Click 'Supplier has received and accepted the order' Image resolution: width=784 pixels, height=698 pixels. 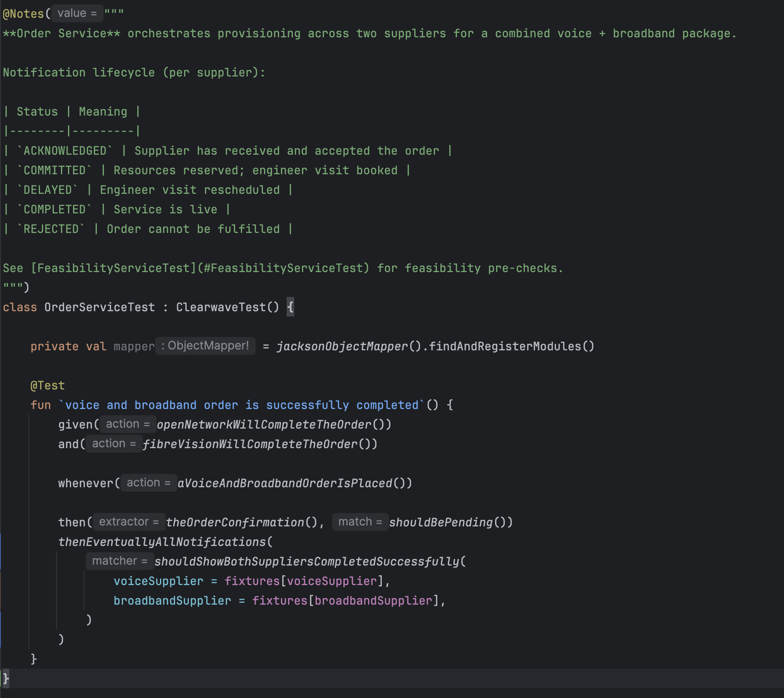click(287, 151)
